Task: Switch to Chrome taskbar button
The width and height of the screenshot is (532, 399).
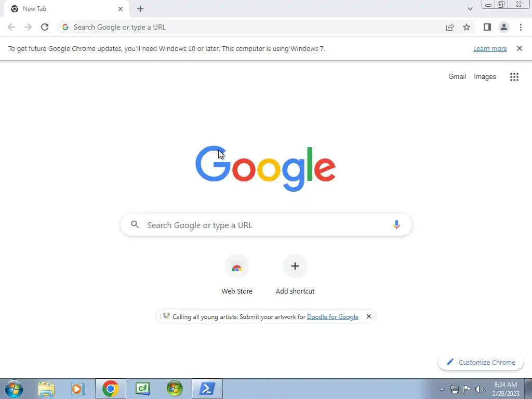Action: coord(110,389)
